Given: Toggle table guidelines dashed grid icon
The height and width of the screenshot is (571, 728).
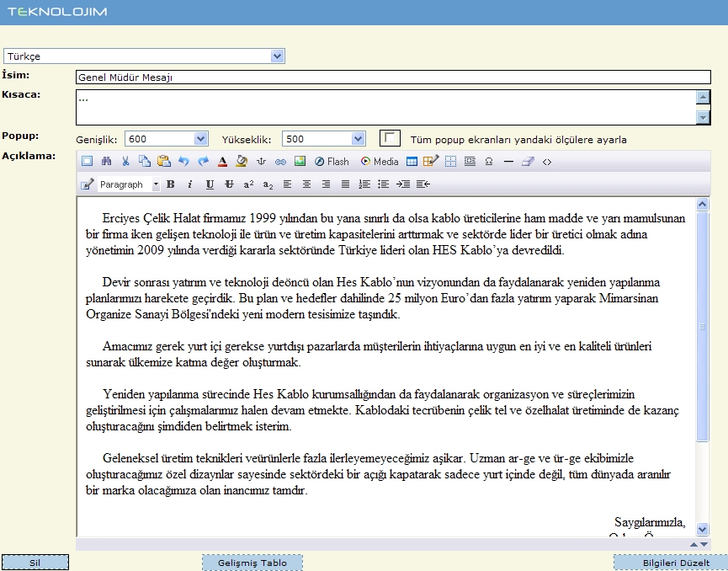Looking at the screenshot, I should 450,161.
